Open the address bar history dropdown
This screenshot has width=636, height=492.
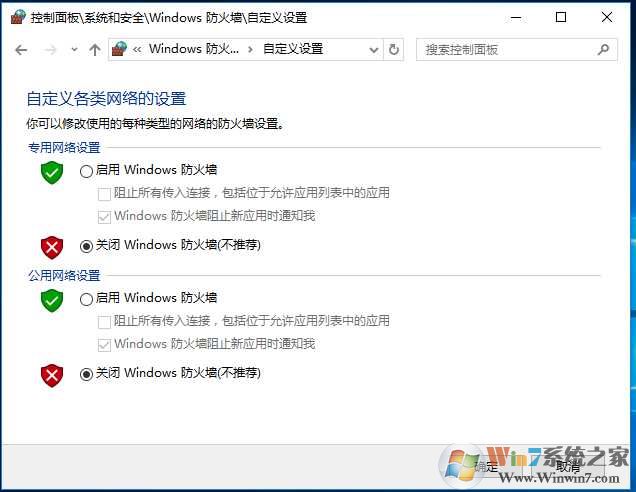point(374,50)
